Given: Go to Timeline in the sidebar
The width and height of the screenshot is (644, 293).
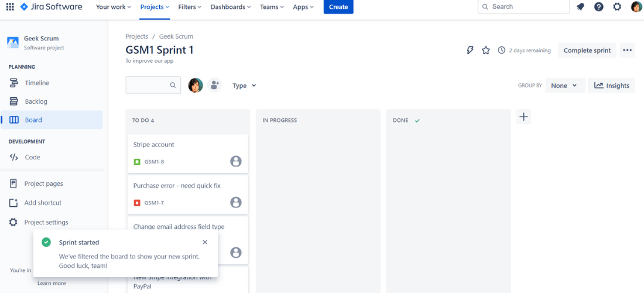Looking at the screenshot, I should tap(52, 83).
